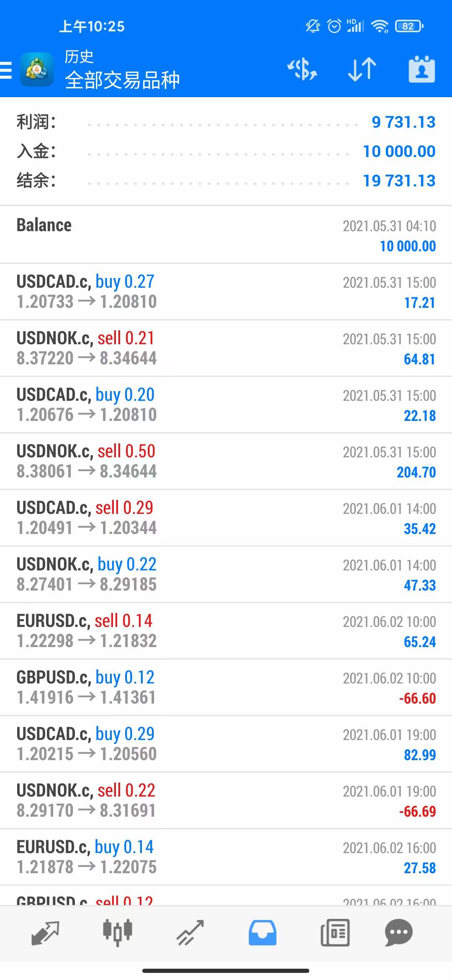Open the chat messages tab
The width and height of the screenshot is (452, 980).
tap(398, 933)
